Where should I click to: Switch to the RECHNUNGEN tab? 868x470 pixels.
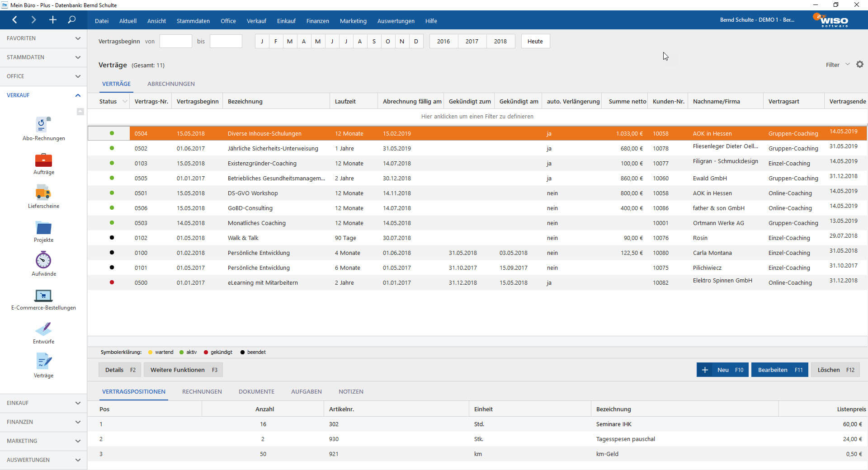pos(202,391)
